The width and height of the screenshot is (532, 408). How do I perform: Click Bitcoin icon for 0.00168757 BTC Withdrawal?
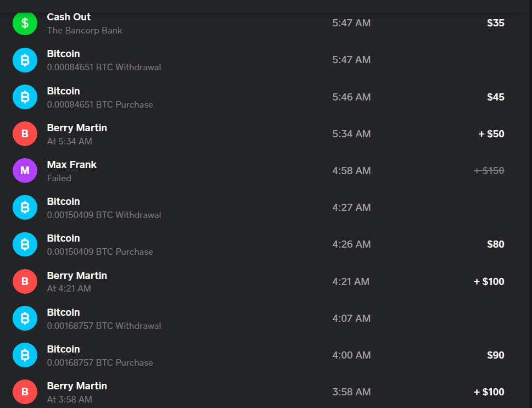pos(25,318)
